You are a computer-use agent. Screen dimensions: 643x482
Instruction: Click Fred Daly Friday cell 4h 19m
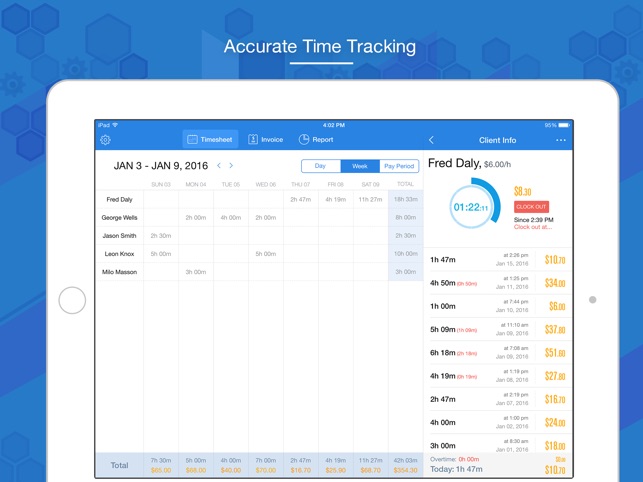click(x=335, y=199)
